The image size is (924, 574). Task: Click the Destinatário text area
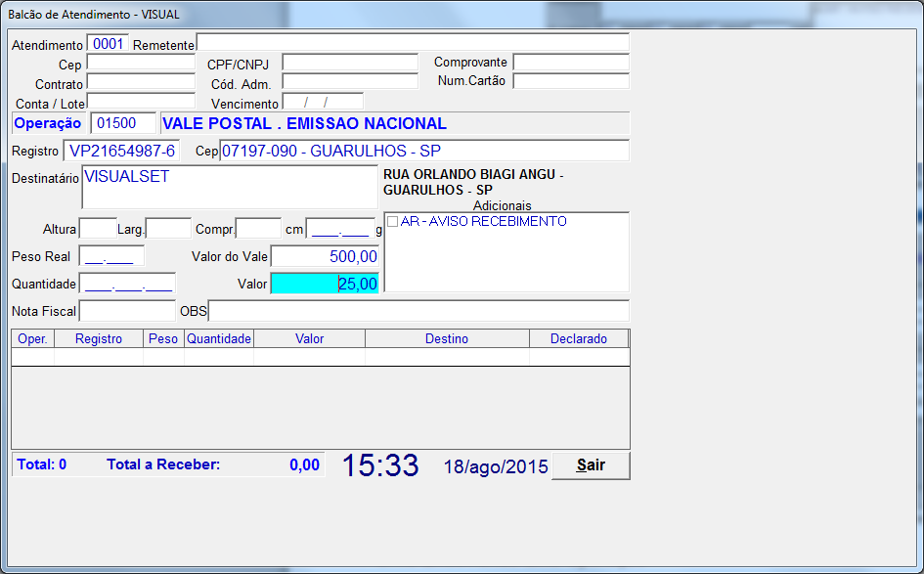[230, 187]
